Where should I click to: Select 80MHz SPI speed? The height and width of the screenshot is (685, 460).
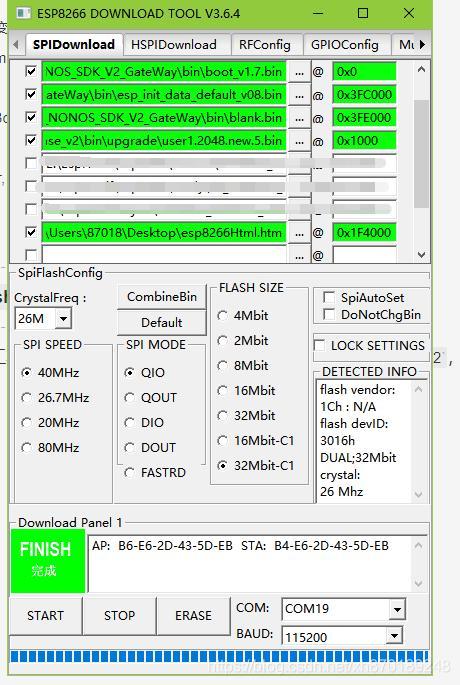click(x=27, y=448)
